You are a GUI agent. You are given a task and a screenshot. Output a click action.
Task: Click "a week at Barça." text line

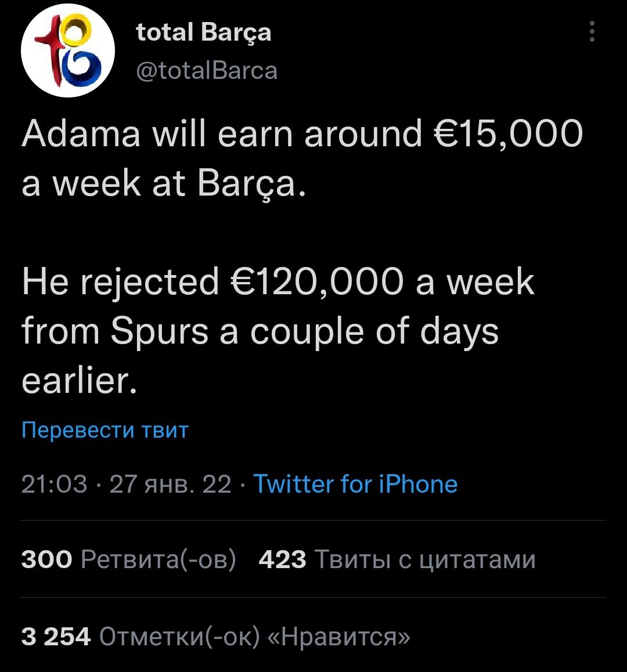click(x=163, y=183)
